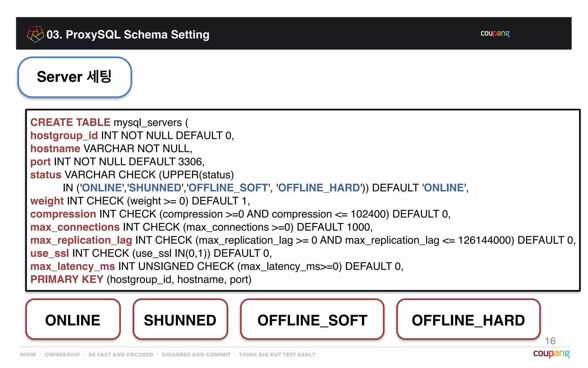Click '126144000) DEFAULT 0,' replication lag limit
Viewport: 588px width, 368px height.
517,240
